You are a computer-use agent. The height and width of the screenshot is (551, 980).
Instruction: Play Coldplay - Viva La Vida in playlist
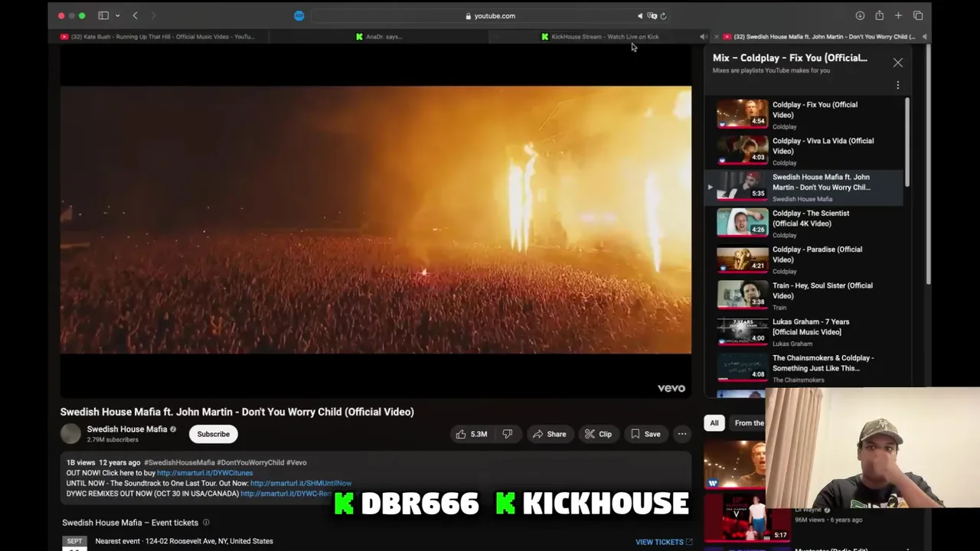coord(804,152)
